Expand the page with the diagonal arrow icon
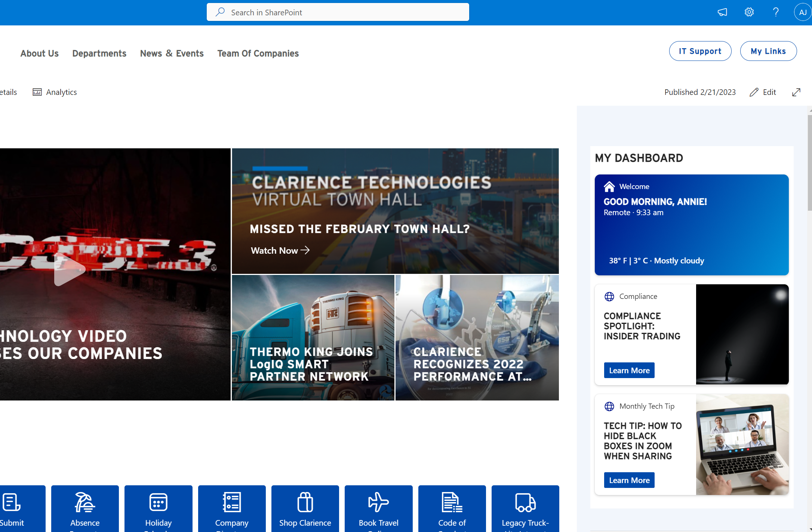This screenshot has width=812, height=532. click(796, 92)
